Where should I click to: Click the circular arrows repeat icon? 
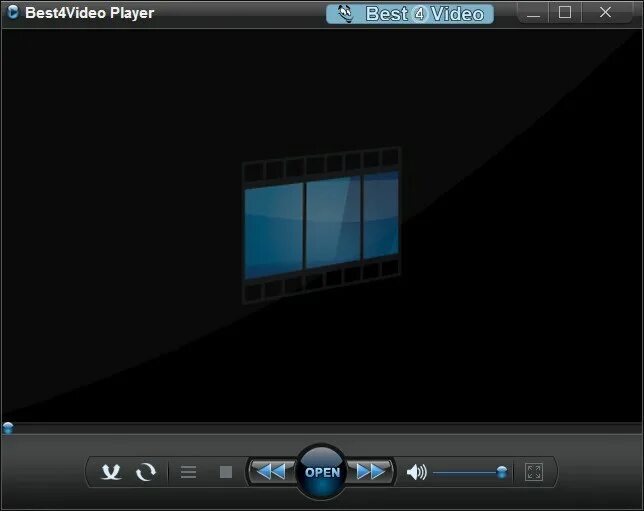tap(146, 472)
